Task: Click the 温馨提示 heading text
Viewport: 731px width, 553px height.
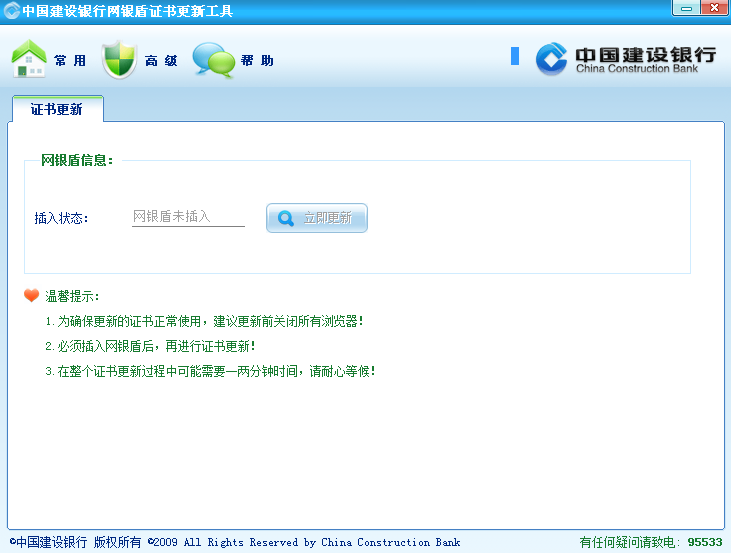Action: click(72, 296)
